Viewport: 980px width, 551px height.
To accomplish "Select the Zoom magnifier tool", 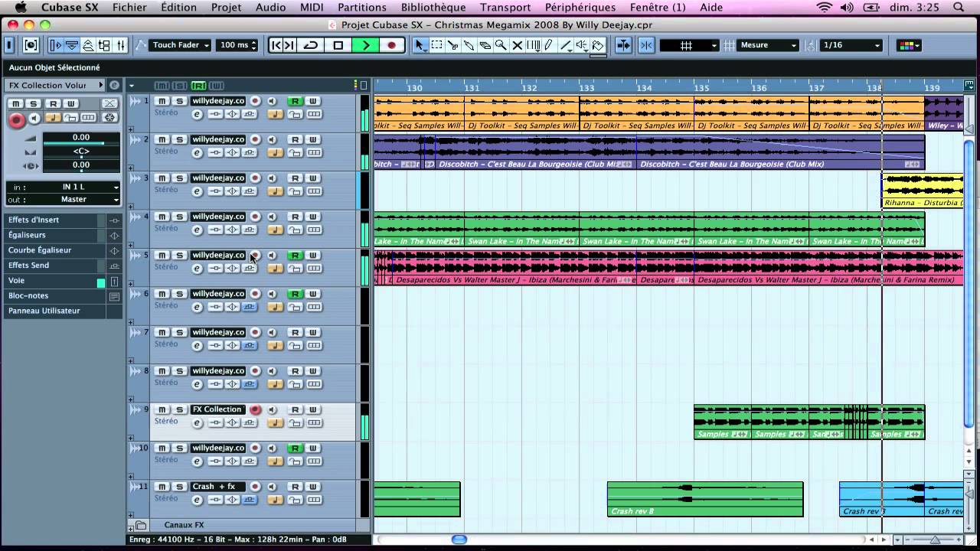I will pyautogui.click(x=501, y=45).
